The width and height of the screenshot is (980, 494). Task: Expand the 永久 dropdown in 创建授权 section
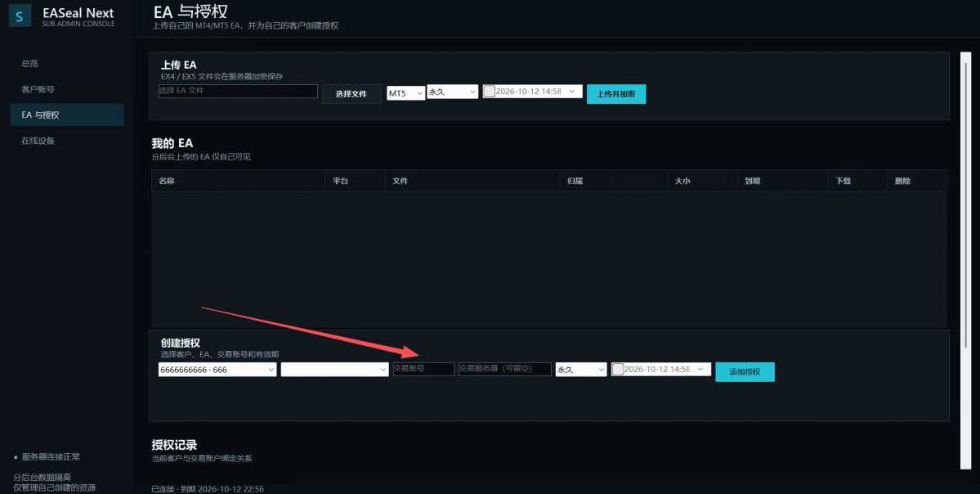[x=581, y=370]
